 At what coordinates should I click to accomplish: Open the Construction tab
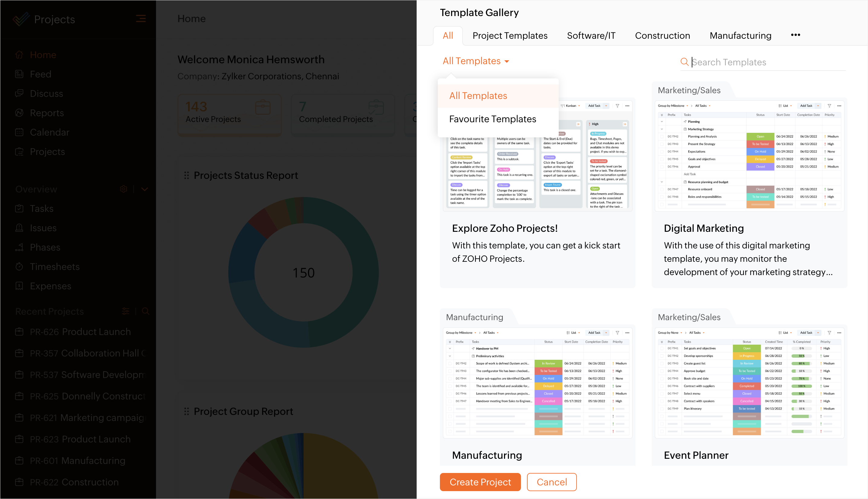pyautogui.click(x=662, y=36)
